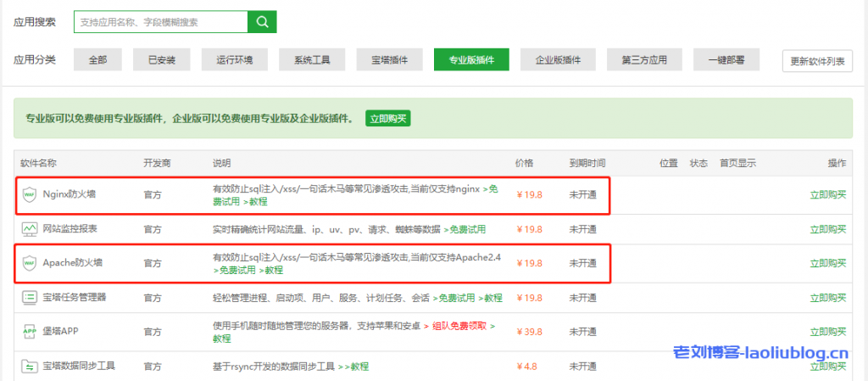868x381 pixels.
Task: Switch to 运行环境 category
Action: 235,59
